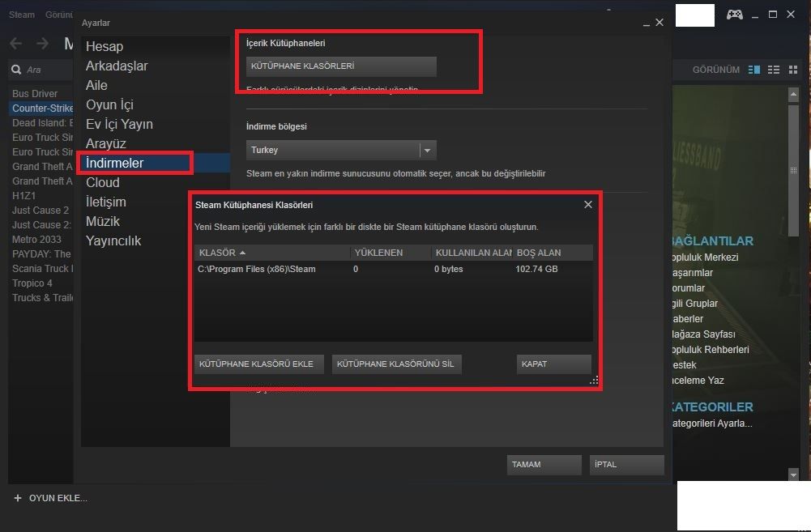Switch to list view icon in Görünüm
811x532 pixels.
(774, 70)
